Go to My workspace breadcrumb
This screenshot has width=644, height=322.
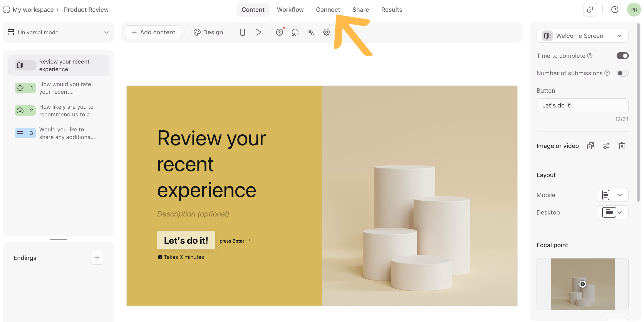pos(33,10)
